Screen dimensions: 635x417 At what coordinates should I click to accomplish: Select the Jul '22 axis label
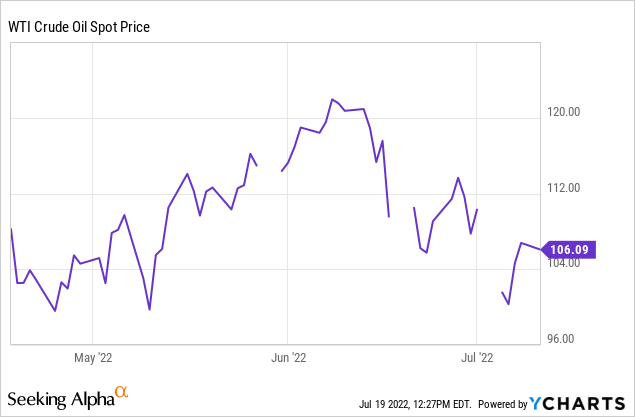(x=477, y=356)
